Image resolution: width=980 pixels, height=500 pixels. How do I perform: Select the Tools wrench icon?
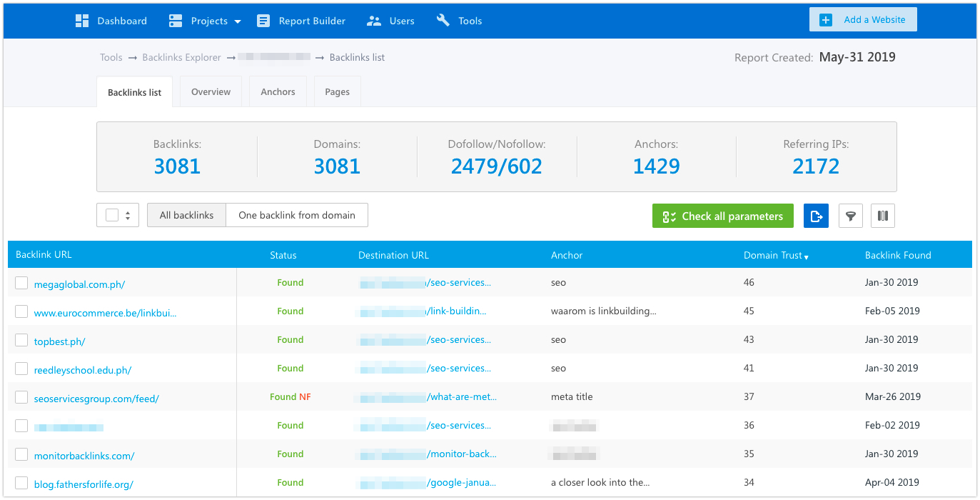[443, 20]
